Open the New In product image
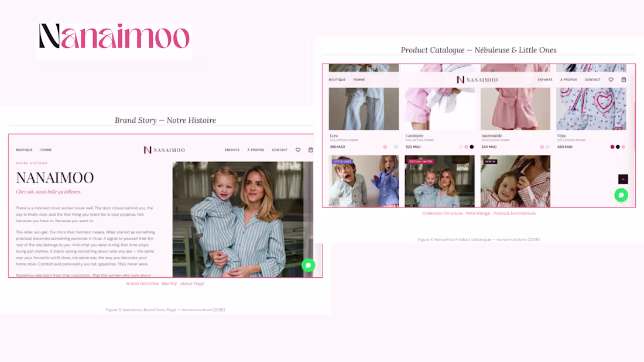The image size is (644, 362). pos(515,181)
